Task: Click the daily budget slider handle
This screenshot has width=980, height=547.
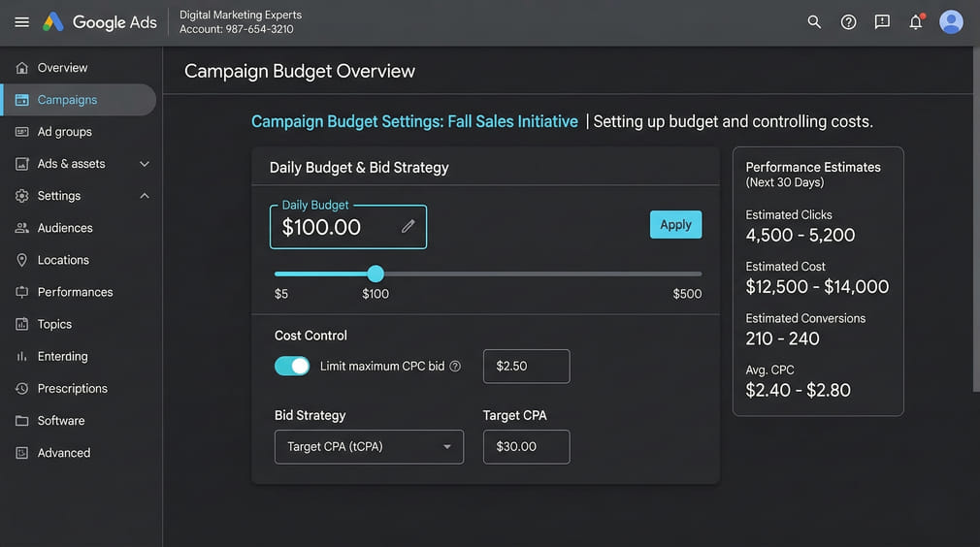Action: point(376,274)
